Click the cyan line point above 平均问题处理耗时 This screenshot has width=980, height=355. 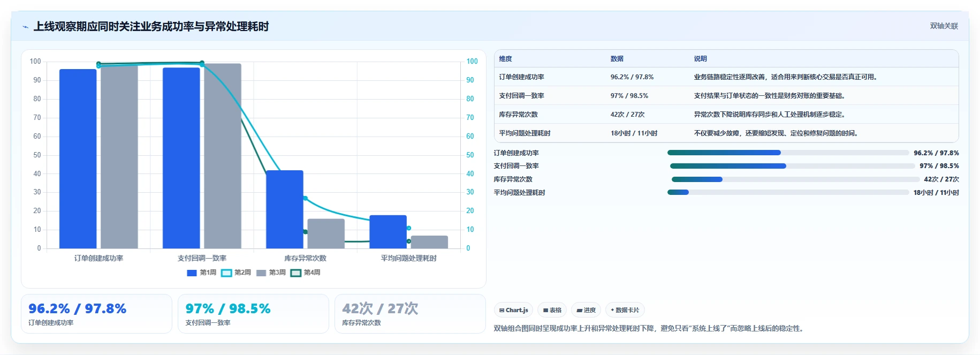pyautogui.click(x=408, y=228)
